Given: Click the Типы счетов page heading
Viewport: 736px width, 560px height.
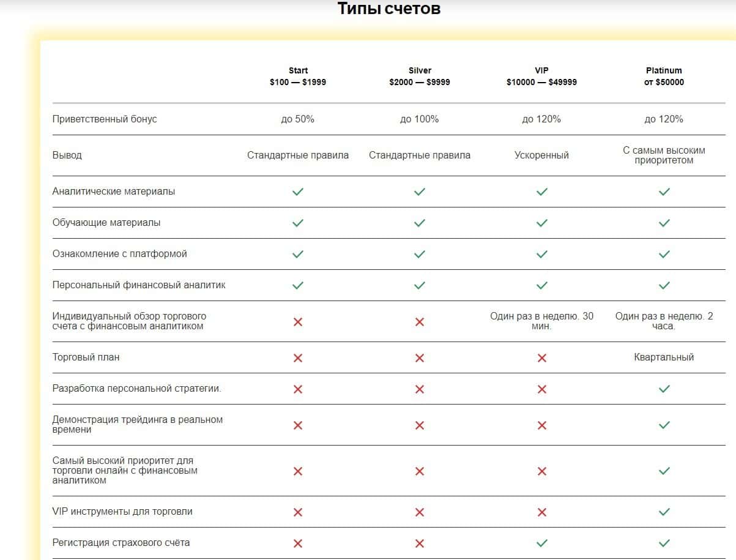Looking at the screenshot, I should (389, 9).
